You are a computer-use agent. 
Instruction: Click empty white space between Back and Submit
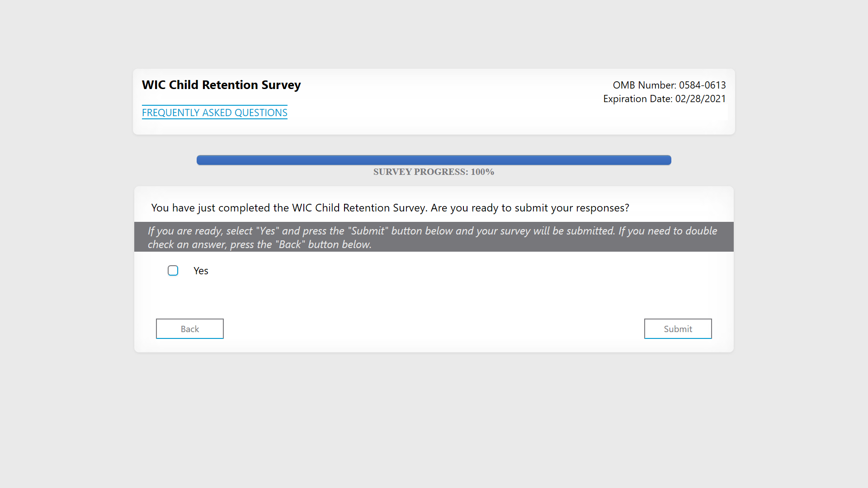click(x=434, y=328)
